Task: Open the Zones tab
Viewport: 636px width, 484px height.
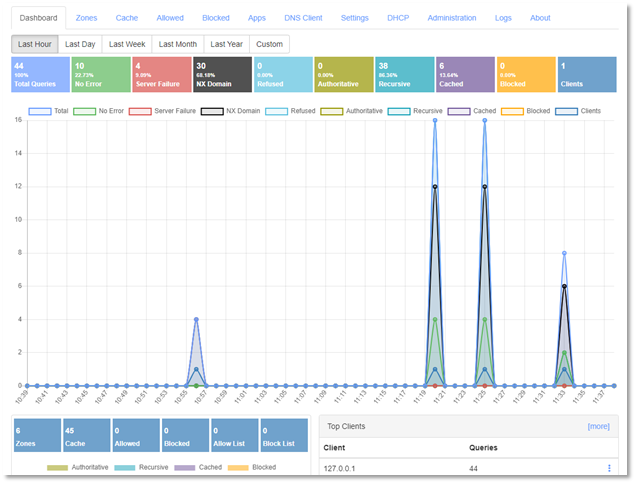Action: coord(87,18)
